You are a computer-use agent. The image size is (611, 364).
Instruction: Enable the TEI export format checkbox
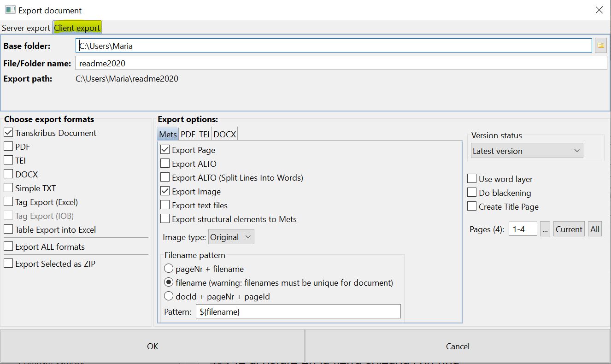point(8,160)
